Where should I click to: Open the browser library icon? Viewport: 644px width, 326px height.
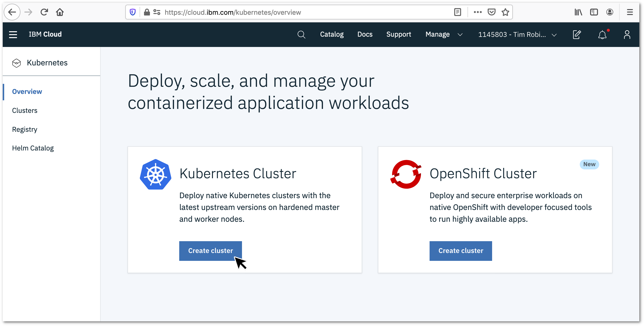(578, 12)
